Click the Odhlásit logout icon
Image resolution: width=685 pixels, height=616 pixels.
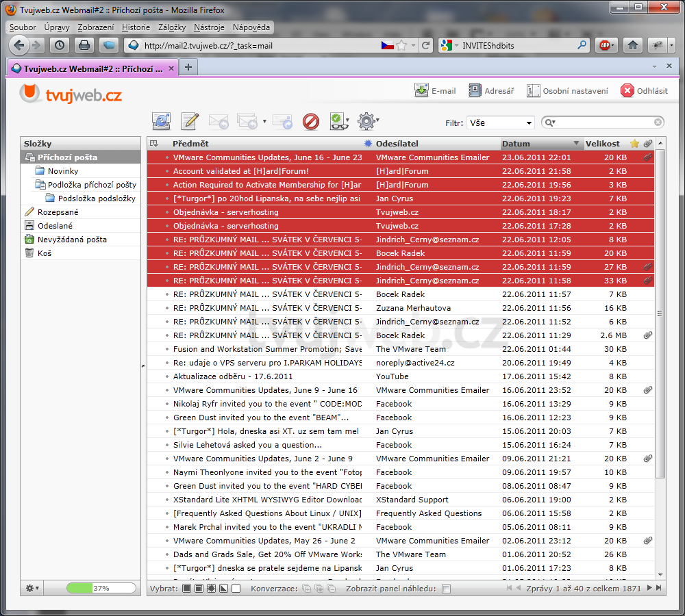tap(627, 91)
